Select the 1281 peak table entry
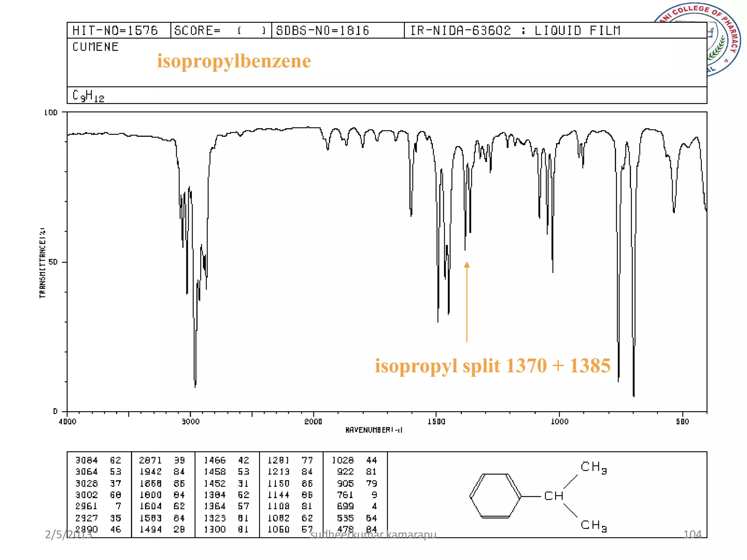Viewport: 747px width, 560px height. pos(290,460)
